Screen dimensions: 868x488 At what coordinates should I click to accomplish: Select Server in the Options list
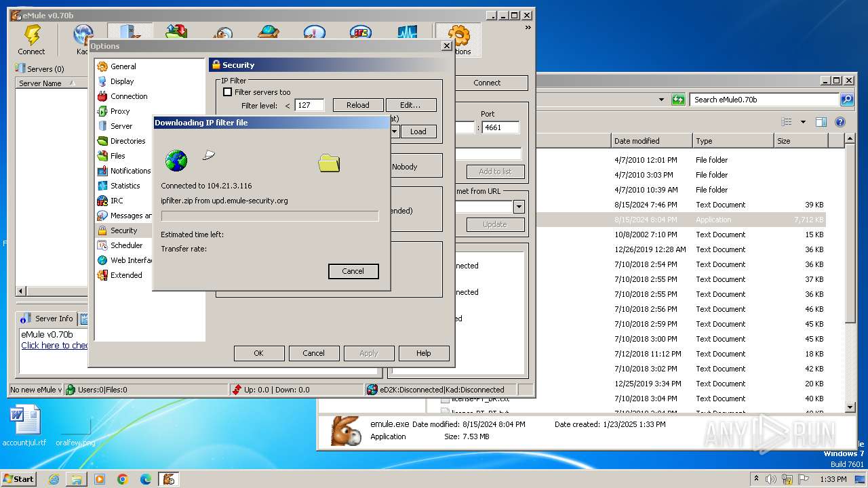(121, 126)
